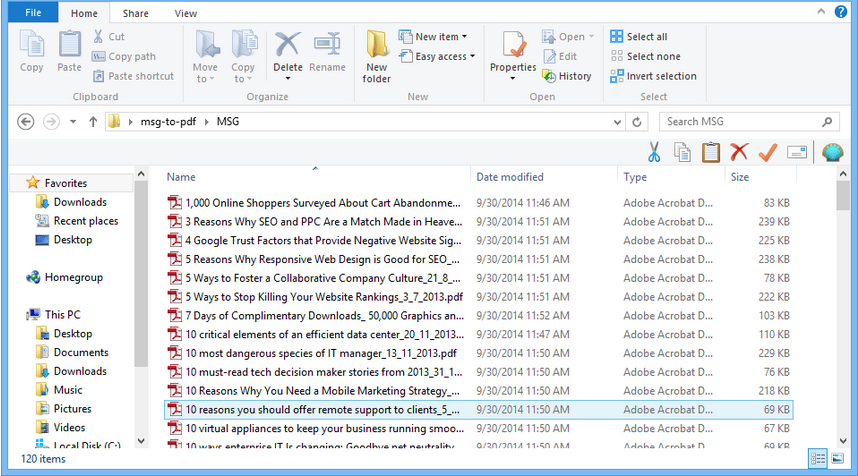Click the Delete X icon in Organize

pyautogui.click(x=288, y=44)
